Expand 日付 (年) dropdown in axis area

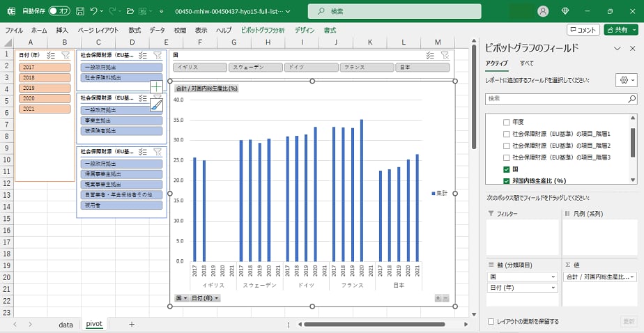coord(554,288)
